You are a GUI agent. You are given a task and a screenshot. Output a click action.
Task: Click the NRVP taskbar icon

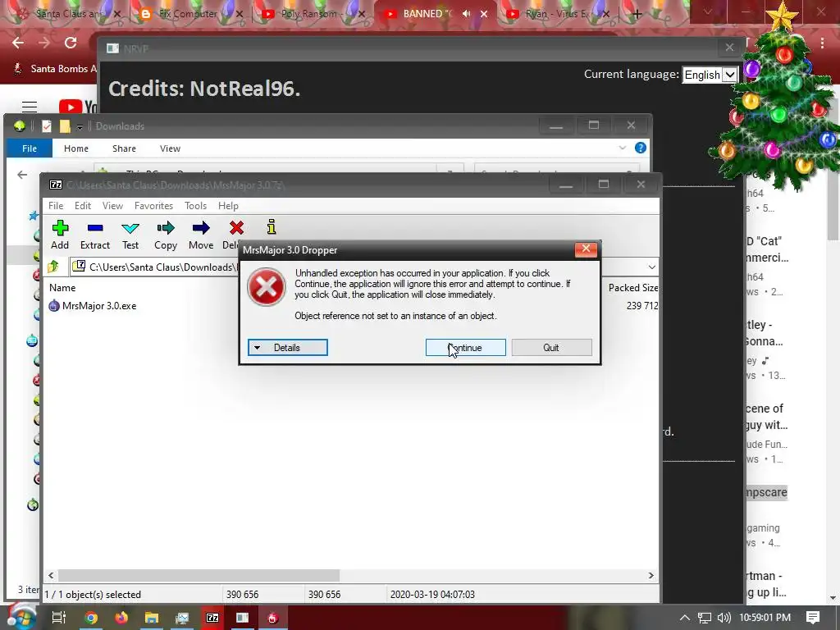pos(243,618)
